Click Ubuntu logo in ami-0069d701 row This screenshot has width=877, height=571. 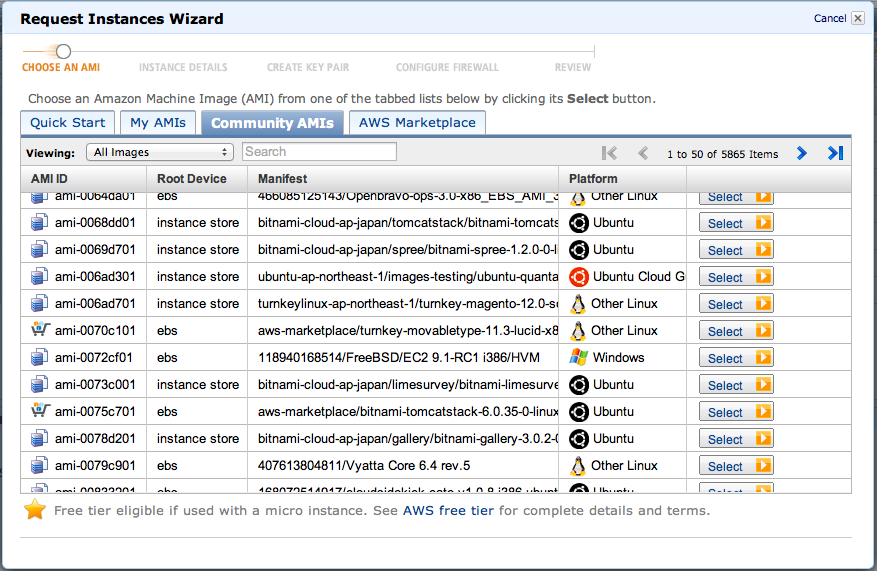(579, 250)
